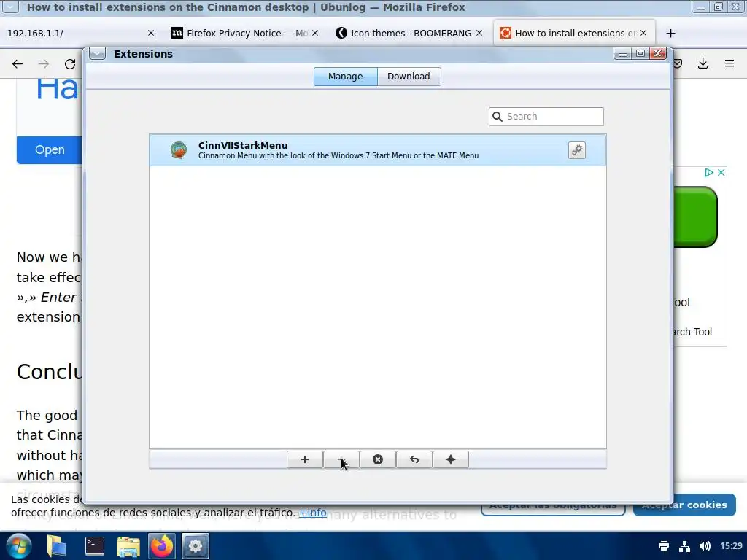The width and height of the screenshot is (747, 560).
Task: Open Firefox downloads panel
Action: (703, 63)
